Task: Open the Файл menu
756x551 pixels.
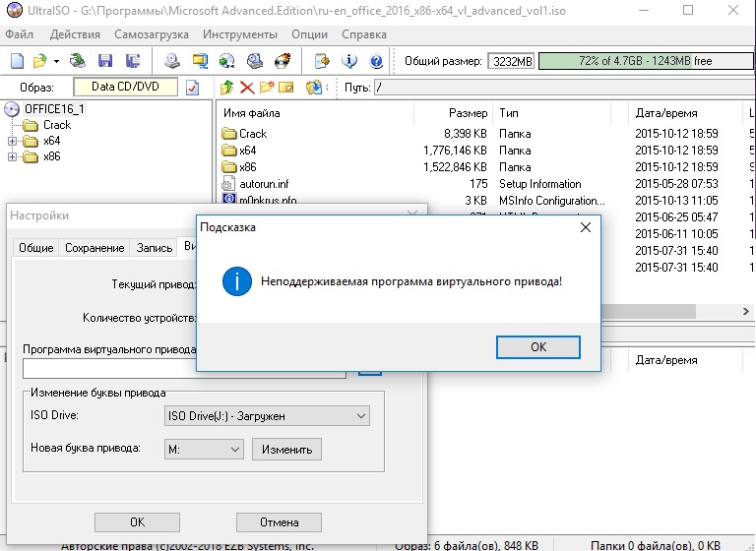Action: pyautogui.click(x=20, y=34)
